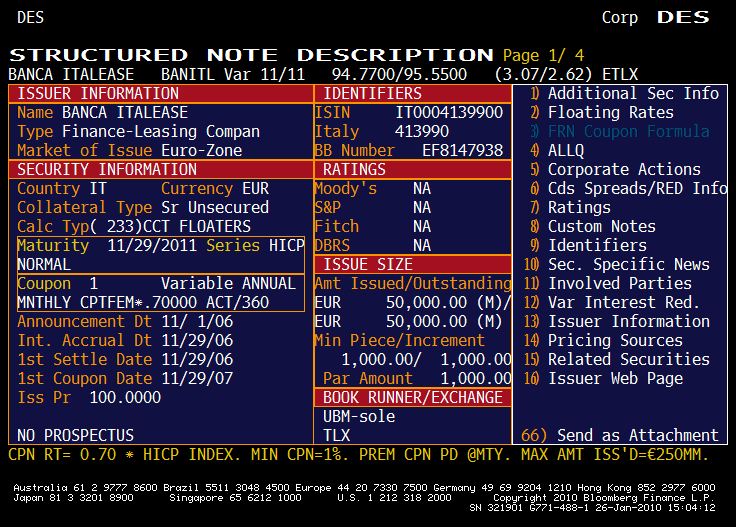Select the Identifiers menu entry
The width and height of the screenshot is (736, 527).
point(597,245)
